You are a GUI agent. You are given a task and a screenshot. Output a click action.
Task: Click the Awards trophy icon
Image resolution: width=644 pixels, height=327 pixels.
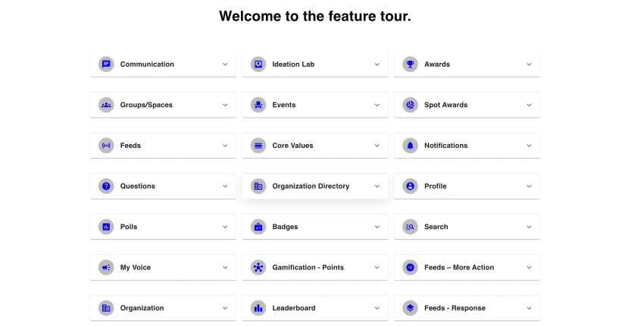pos(410,64)
